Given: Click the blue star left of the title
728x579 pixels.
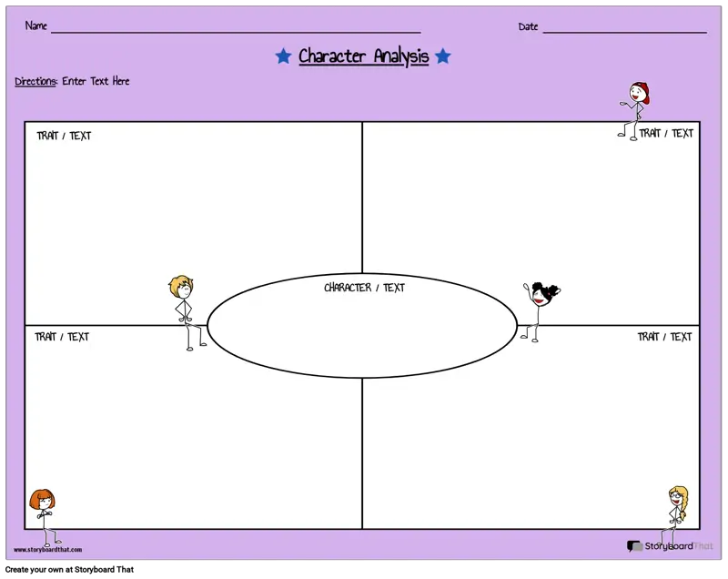Looking at the screenshot, I should 284,56.
